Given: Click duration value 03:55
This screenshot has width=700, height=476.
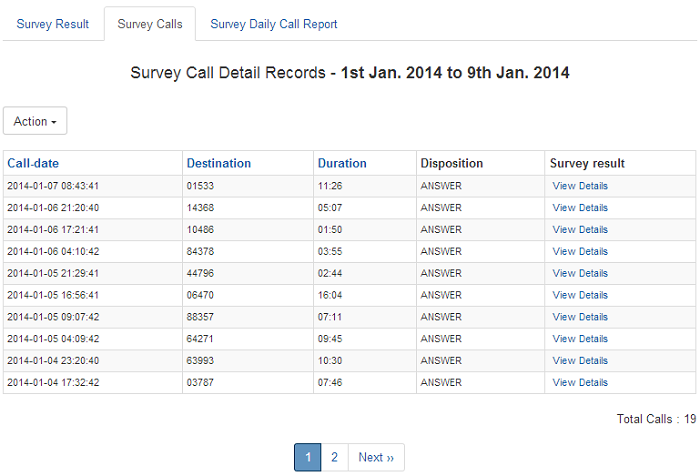Looking at the screenshot, I should click(x=330, y=252).
